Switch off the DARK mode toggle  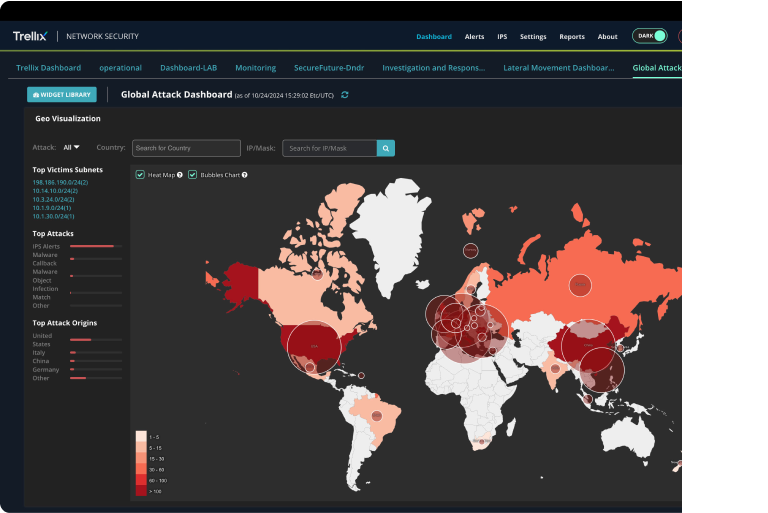(x=649, y=36)
